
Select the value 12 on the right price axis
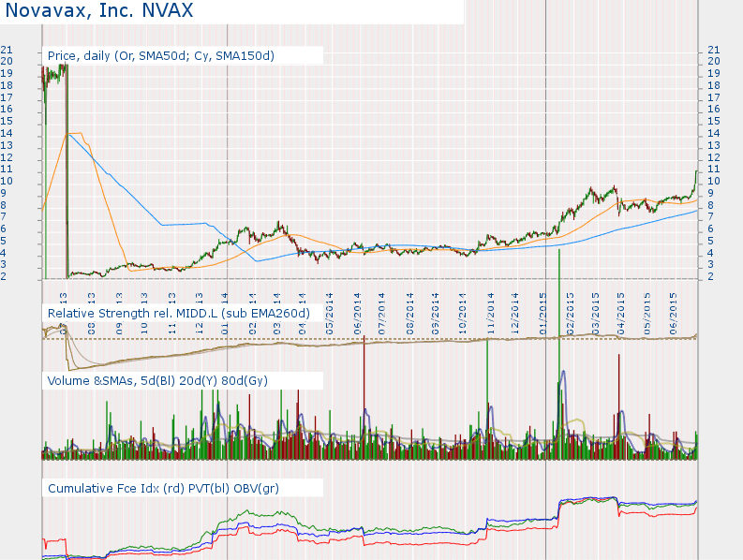[x=714, y=157]
